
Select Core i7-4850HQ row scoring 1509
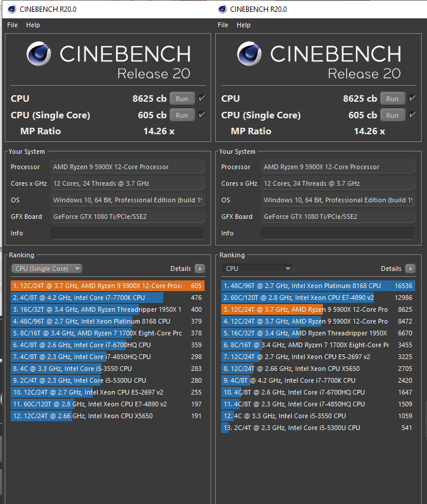pyautogui.click(x=318, y=404)
